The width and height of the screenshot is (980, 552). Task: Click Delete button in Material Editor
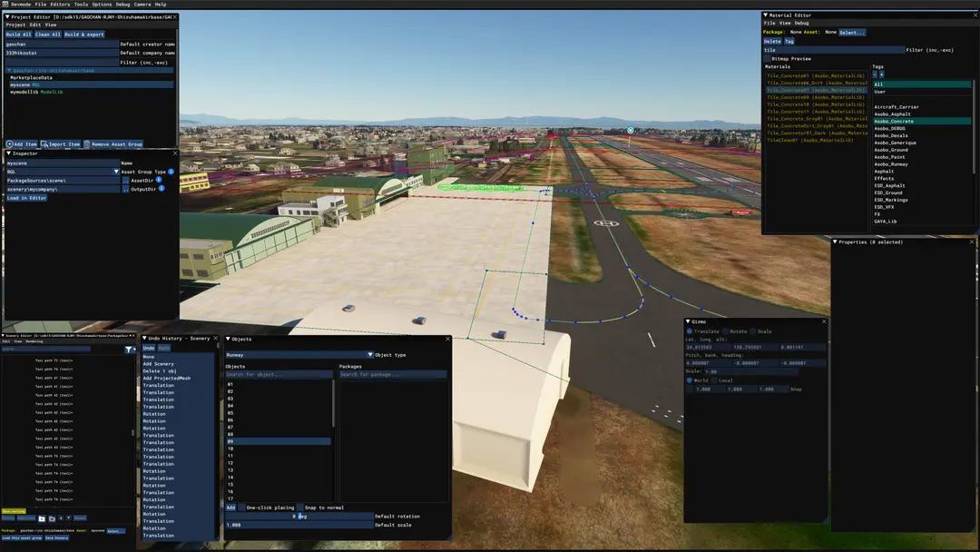click(772, 41)
